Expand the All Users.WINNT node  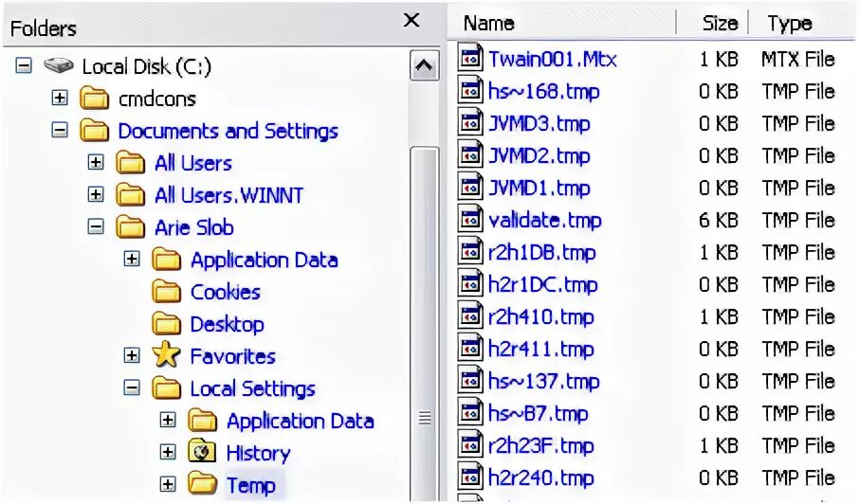(x=96, y=194)
